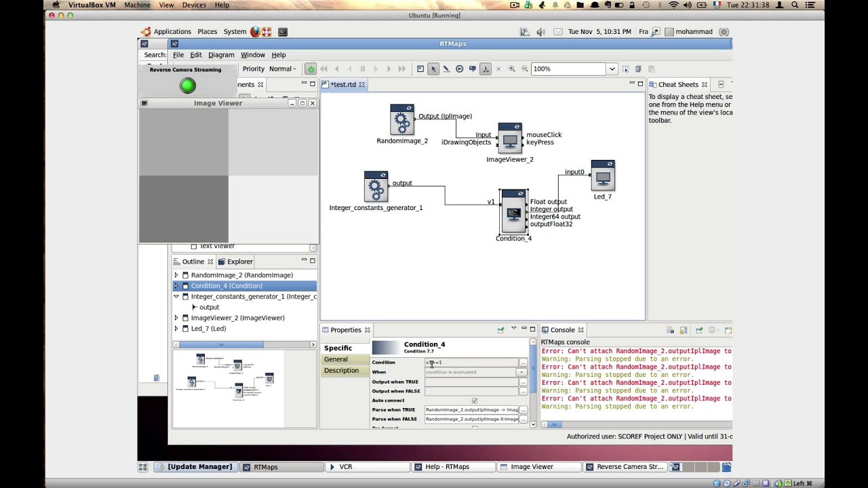Select the Console tab

(562, 330)
